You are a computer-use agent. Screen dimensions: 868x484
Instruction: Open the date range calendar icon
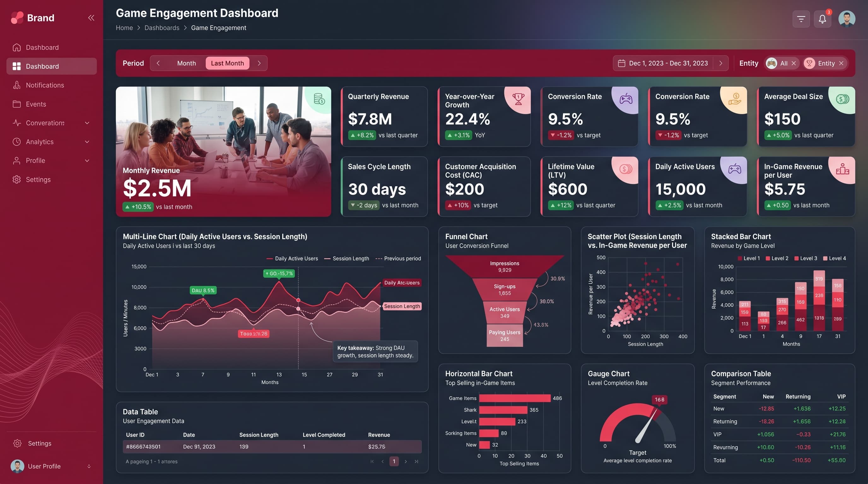coord(622,63)
